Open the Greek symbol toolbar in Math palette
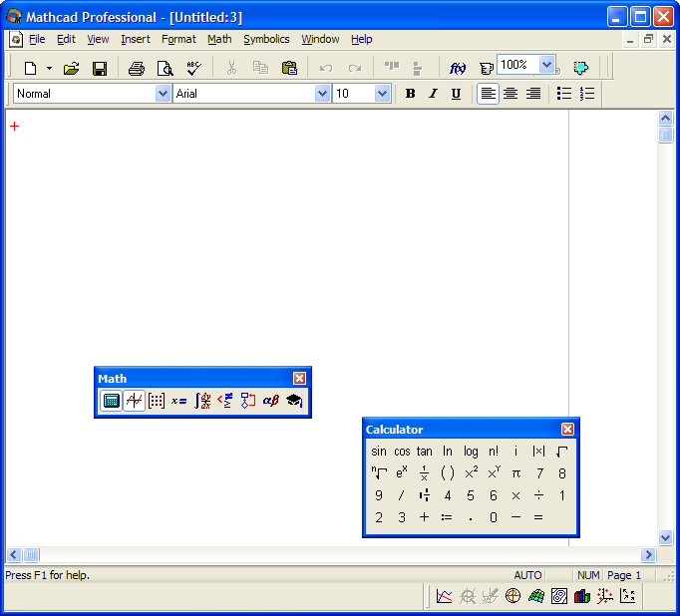This screenshot has height=616, width=680. (271, 401)
